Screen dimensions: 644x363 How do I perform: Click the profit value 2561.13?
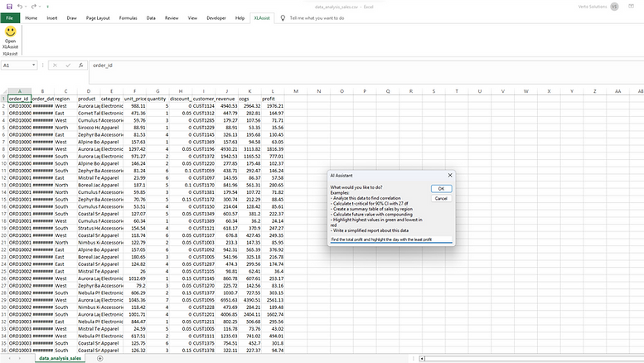tap(273, 300)
